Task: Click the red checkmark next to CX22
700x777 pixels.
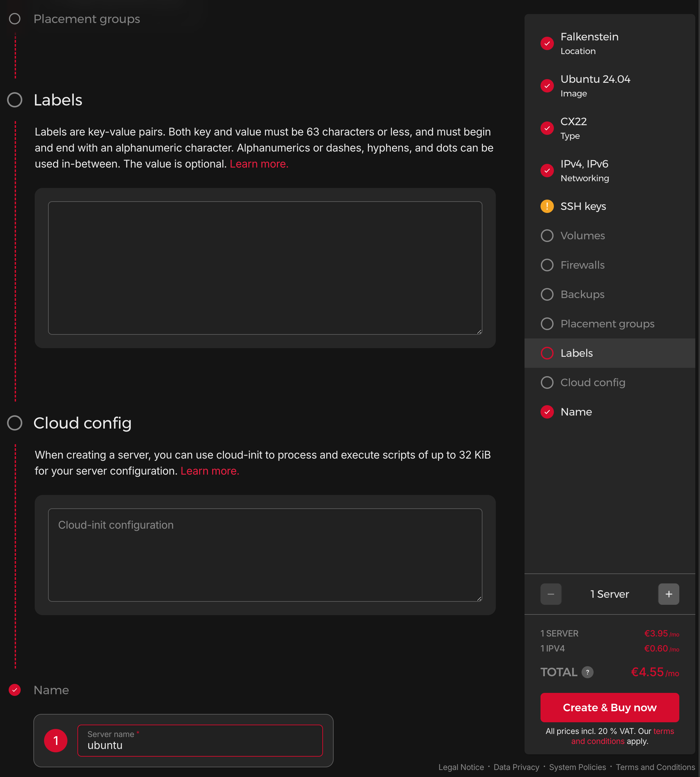Action: [x=547, y=128]
